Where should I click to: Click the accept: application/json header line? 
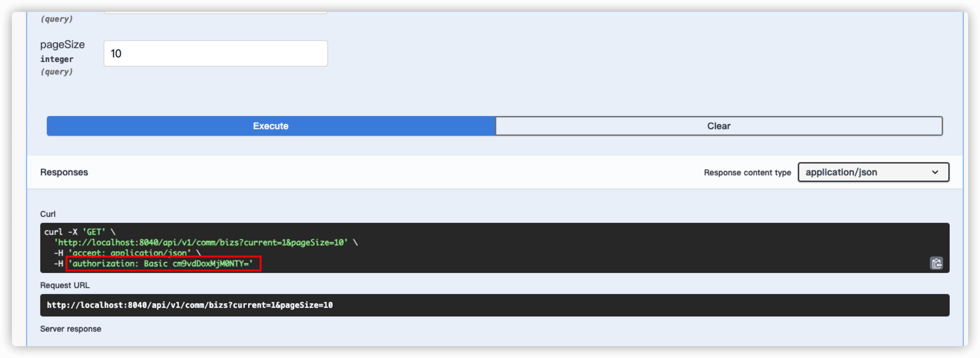click(x=130, y=253)
